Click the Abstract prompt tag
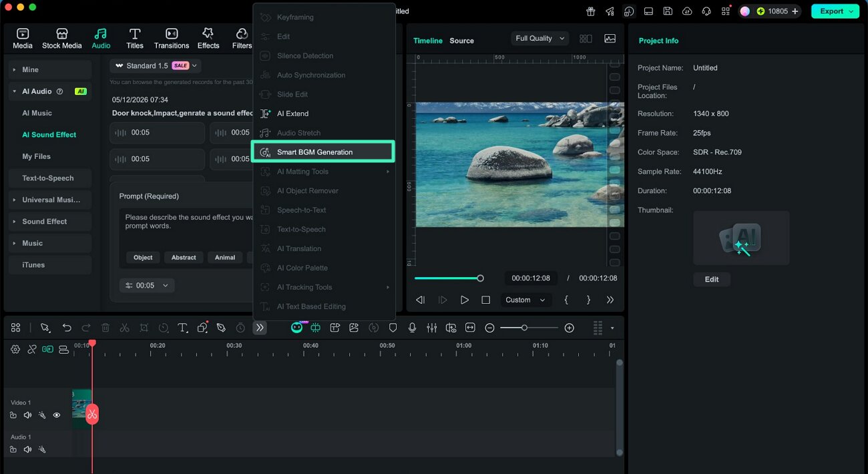Screen dimensions: 868x474 [x=184, y=257]
